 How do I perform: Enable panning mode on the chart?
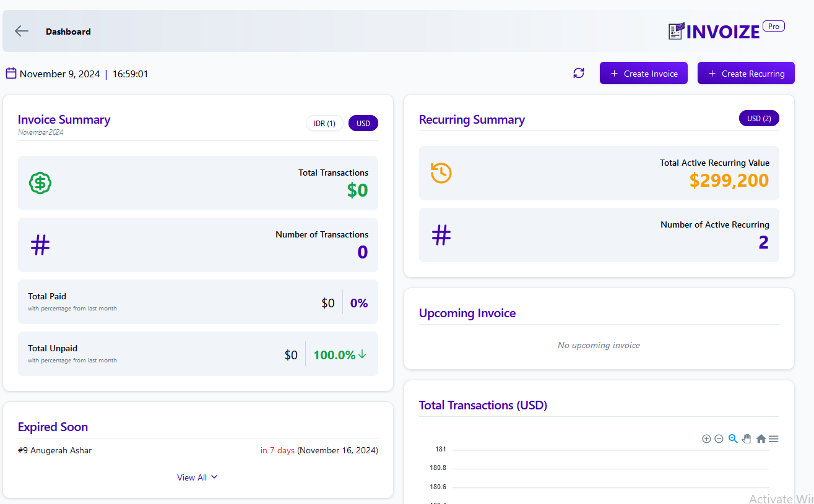[747, 438]
